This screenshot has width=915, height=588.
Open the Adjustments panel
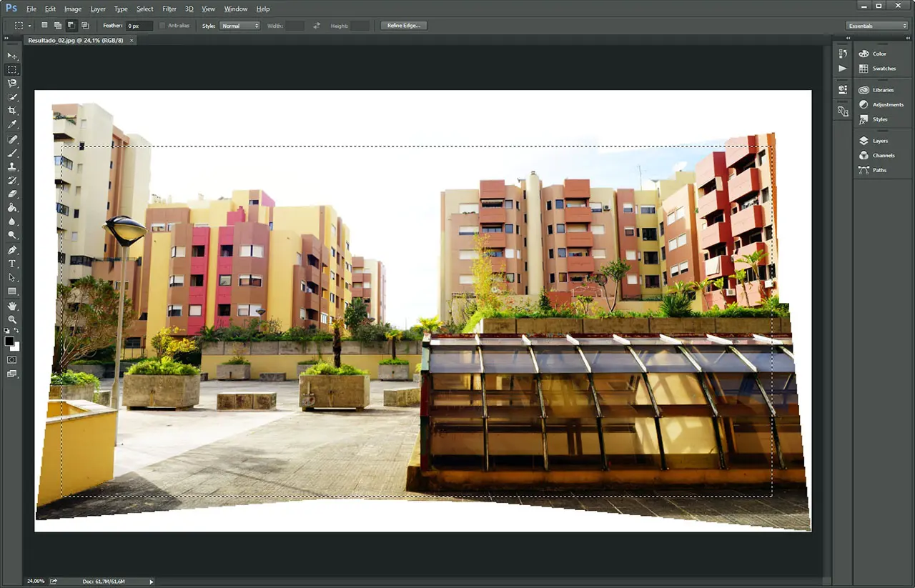coord(887,104)
